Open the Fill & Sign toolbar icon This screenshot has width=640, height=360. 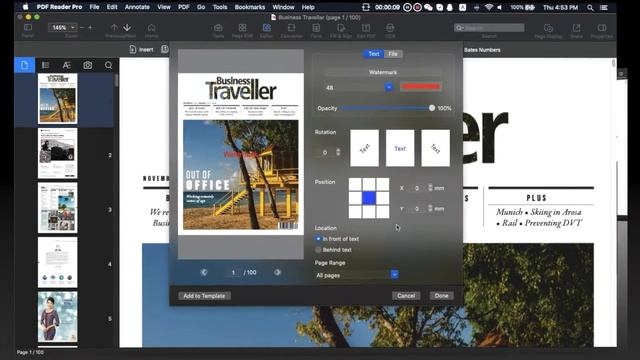341,27
